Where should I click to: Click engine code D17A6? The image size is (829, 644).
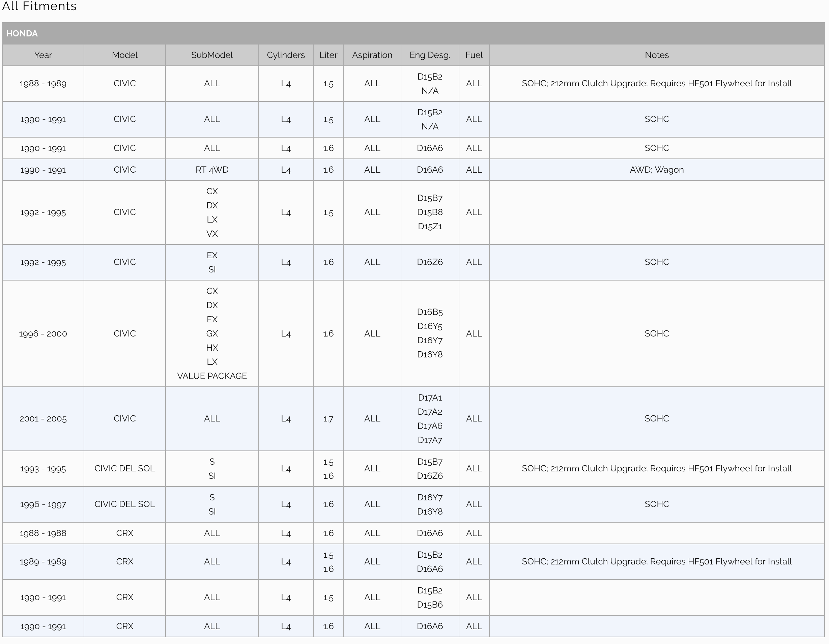[x=430, y=426]
